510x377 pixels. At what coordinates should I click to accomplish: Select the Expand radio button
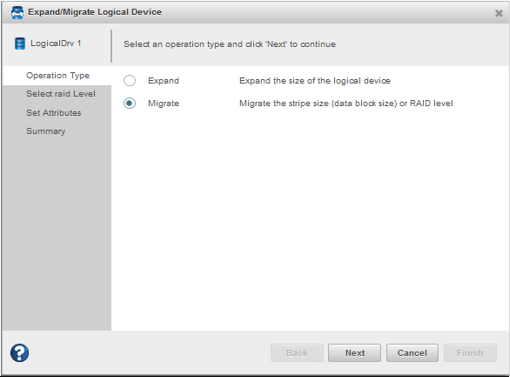129,80
